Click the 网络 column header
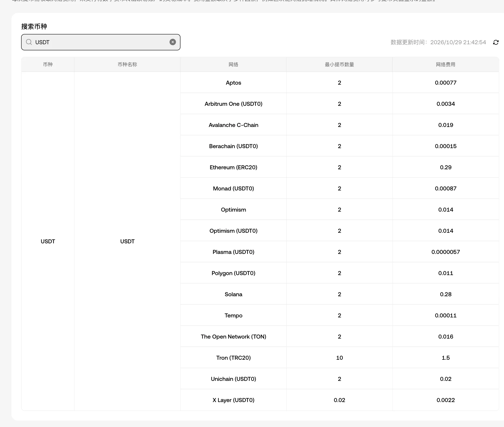Viewport: 504px width, 427px height. pos(233,65)
